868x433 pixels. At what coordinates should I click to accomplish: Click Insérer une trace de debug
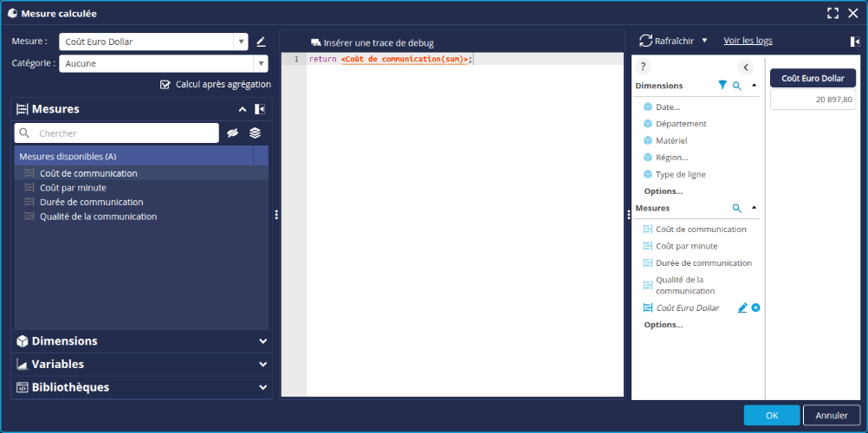372,42
